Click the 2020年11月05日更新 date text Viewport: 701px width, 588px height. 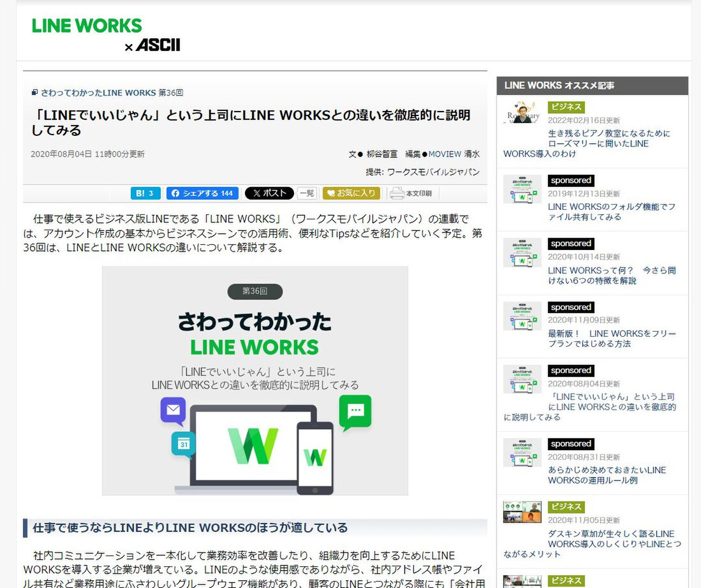click(584, 520)
